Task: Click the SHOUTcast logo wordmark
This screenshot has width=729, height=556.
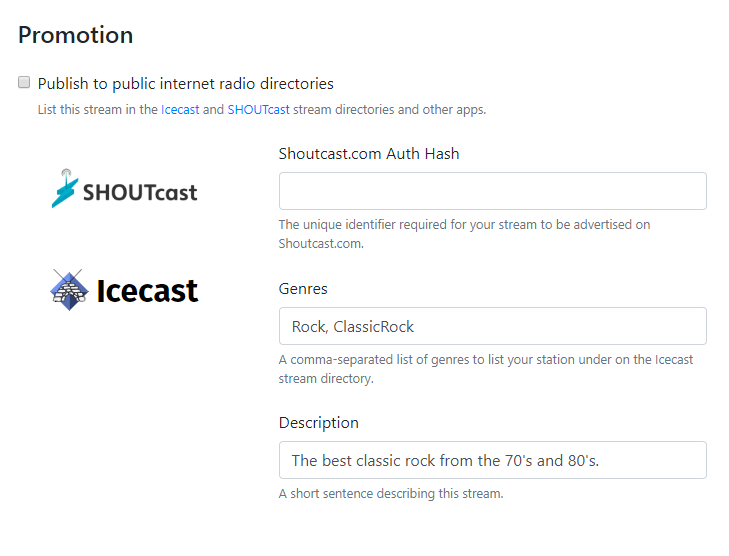Action: (140, 193)
